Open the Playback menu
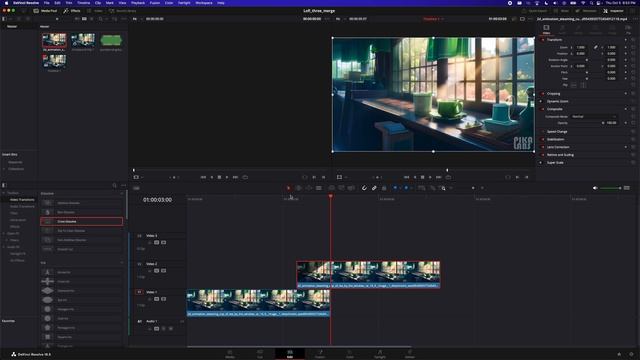The height and width of the screenshot is (360, 640). click(x=138, y=3)
